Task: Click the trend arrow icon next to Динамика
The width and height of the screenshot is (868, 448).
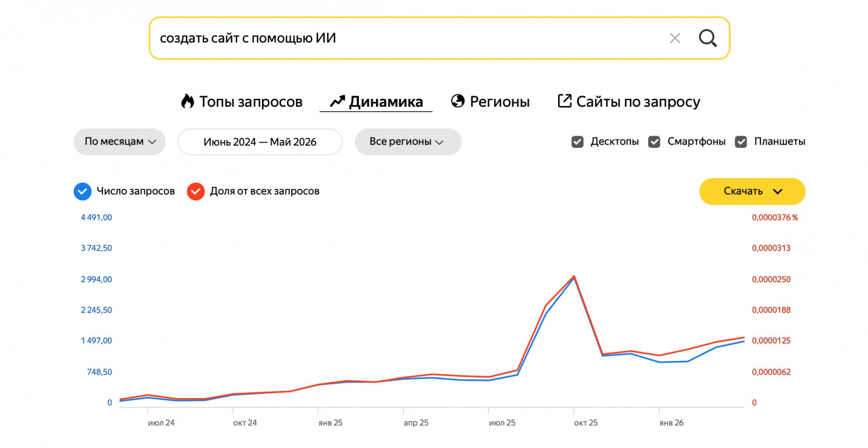Action: tap(337, 102)
